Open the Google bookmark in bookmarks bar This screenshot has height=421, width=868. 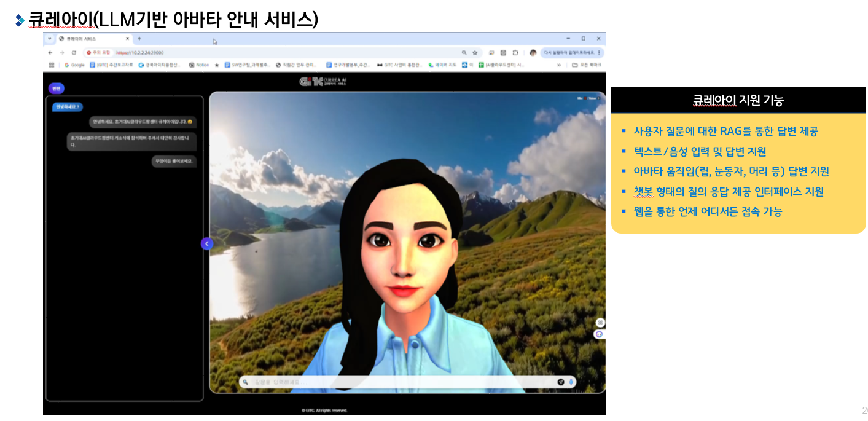(74, 65)
